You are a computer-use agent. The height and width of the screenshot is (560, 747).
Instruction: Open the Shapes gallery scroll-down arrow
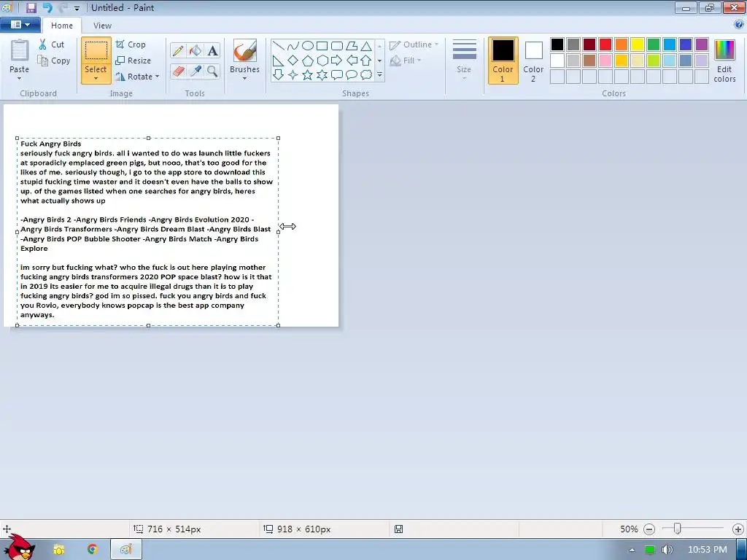click(x=379, y=61)
